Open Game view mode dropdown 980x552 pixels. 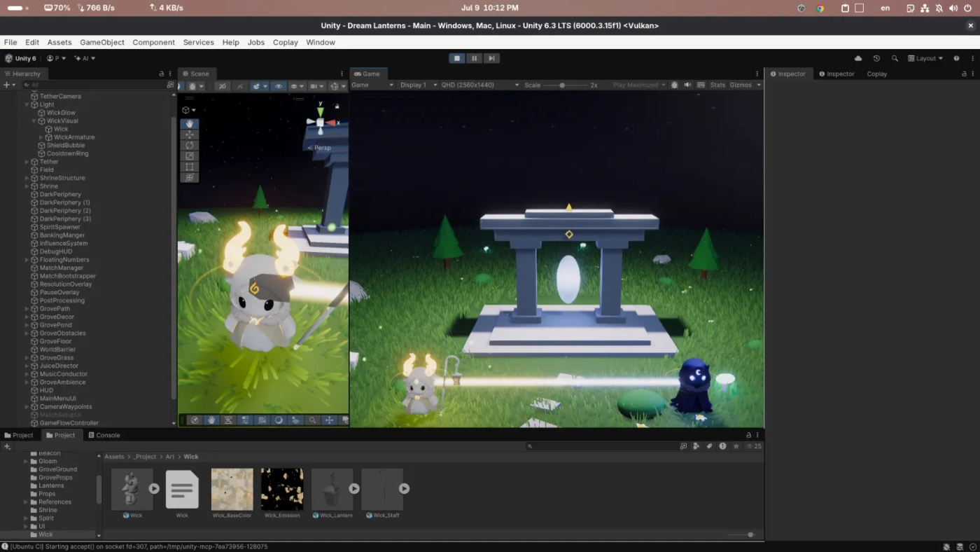point(372,85)
